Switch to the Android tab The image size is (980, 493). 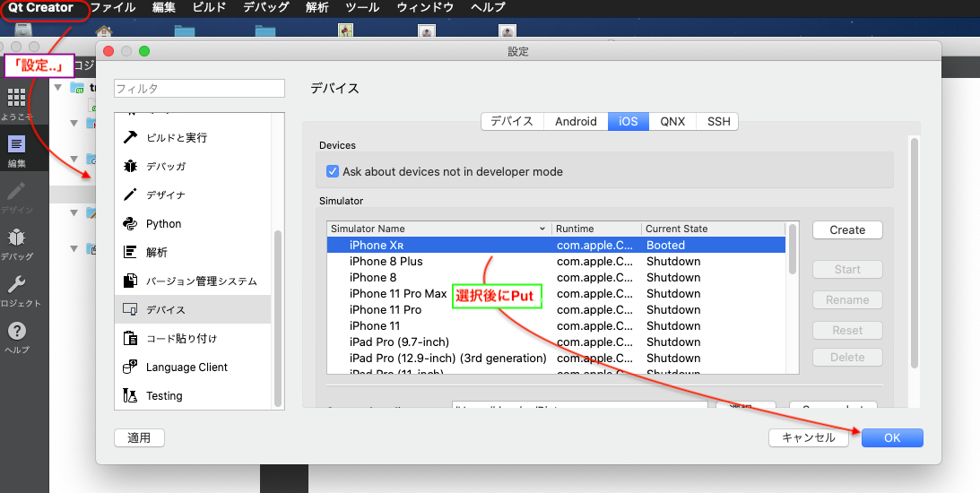pos(576,121)
